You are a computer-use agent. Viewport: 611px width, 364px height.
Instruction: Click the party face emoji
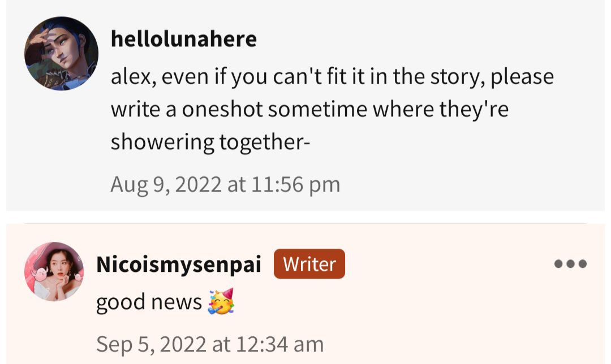point(221,302)
